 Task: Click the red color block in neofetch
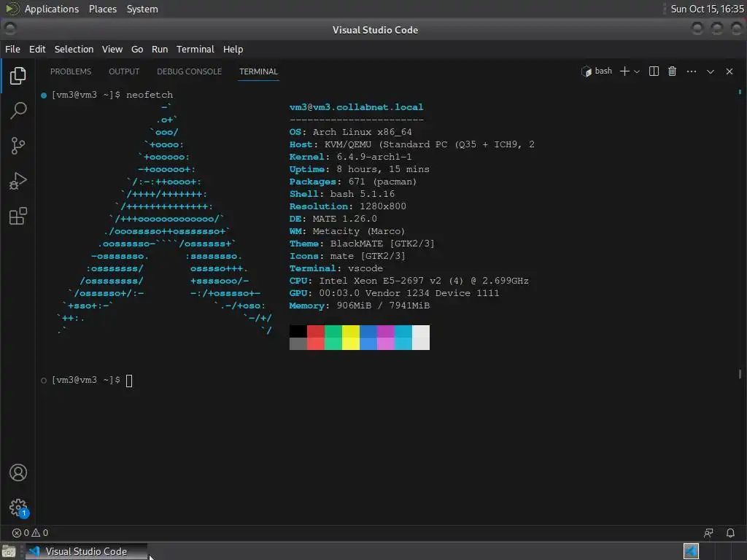click(315, 338)
